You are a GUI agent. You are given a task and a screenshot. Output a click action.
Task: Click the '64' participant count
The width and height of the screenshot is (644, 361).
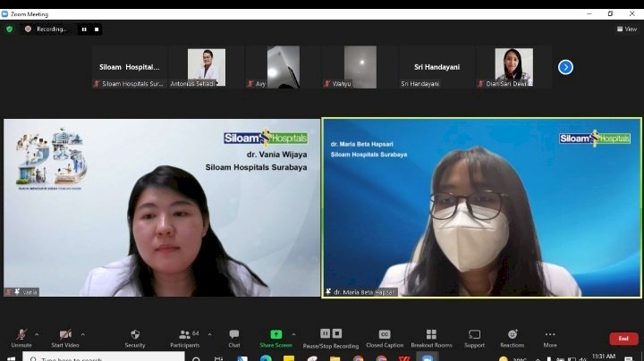(196, 333)
